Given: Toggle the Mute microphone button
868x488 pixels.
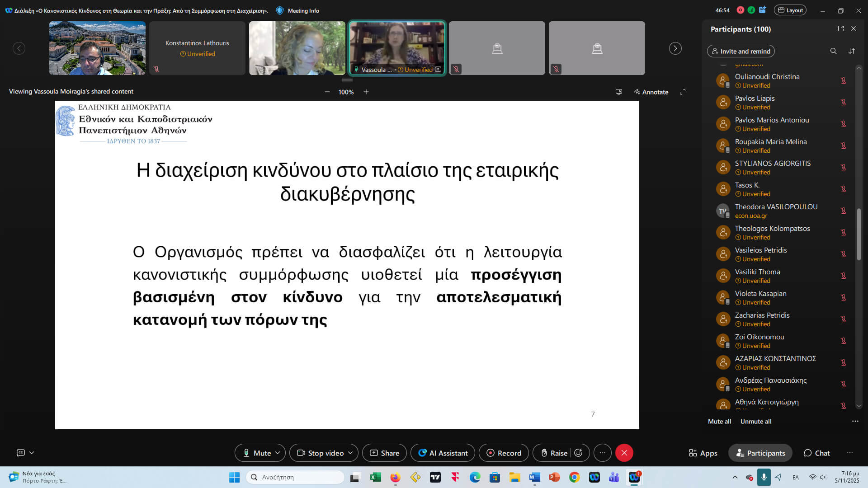Looking at the screenshot, I should [x=257, y=453].
